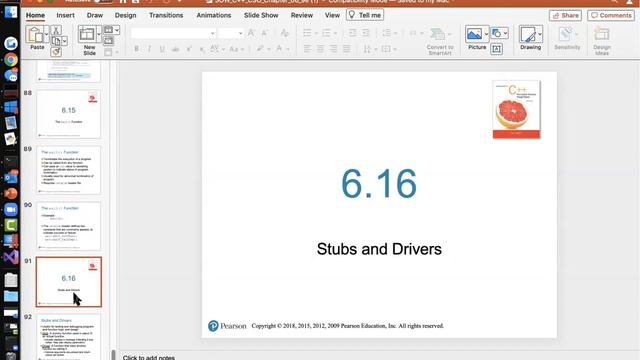Click the Decrease Font Size icon

(x=264, y=33)
